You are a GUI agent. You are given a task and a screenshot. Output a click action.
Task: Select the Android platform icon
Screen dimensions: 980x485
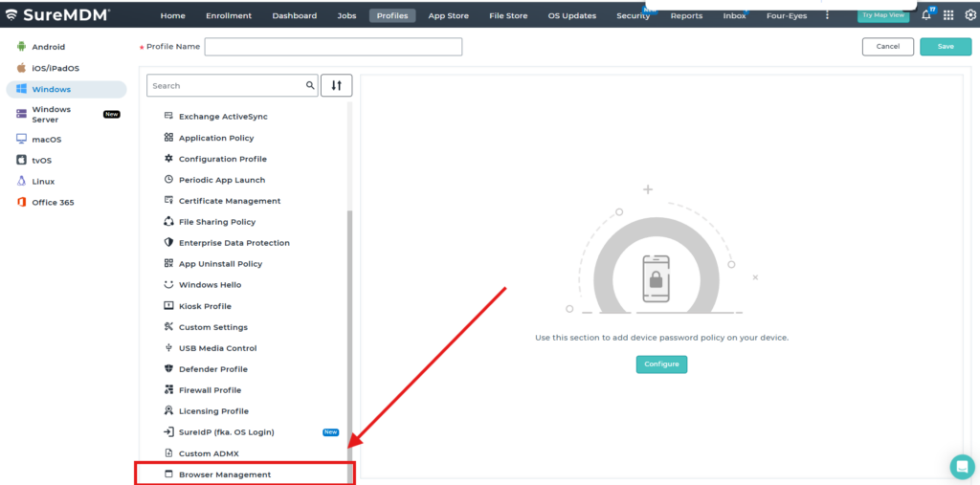(22, 47)
